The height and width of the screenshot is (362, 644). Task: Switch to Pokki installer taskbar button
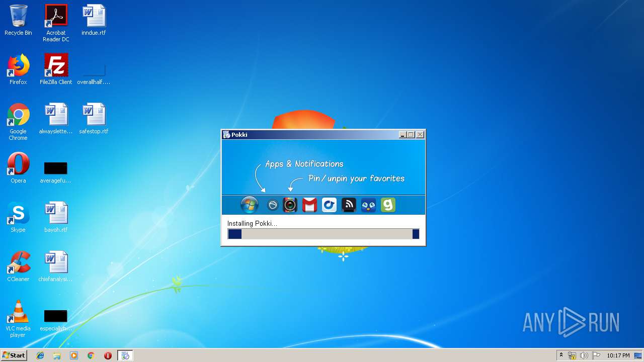(125, 355)
